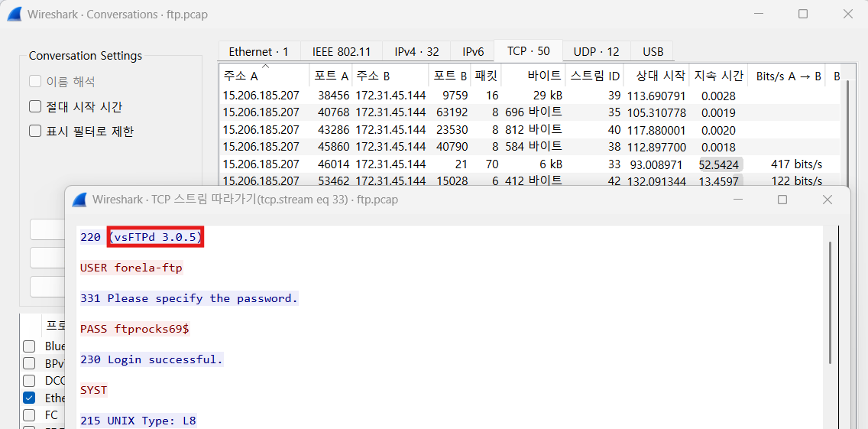Select the TCP · 50 tab

pos(529,51)
